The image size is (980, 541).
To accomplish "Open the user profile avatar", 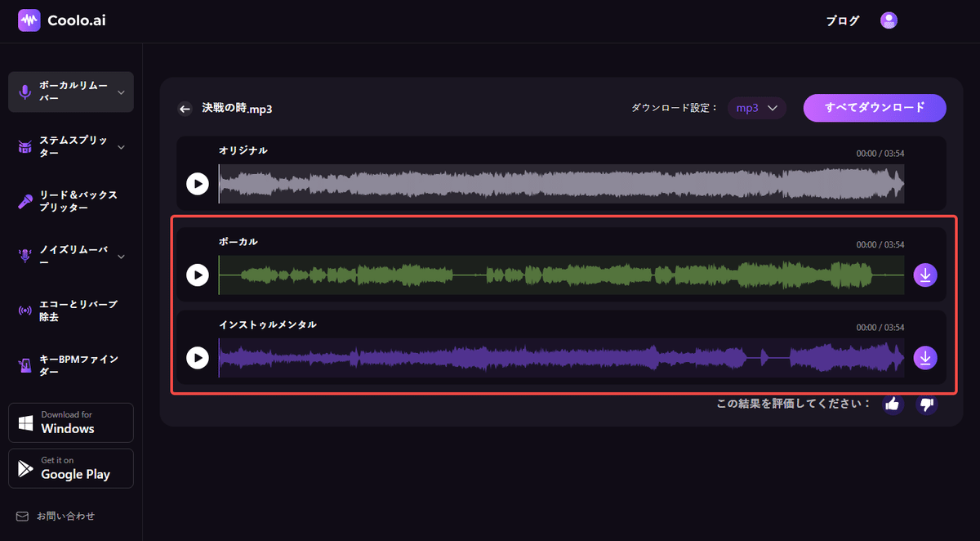I will (x=889, y=20).
